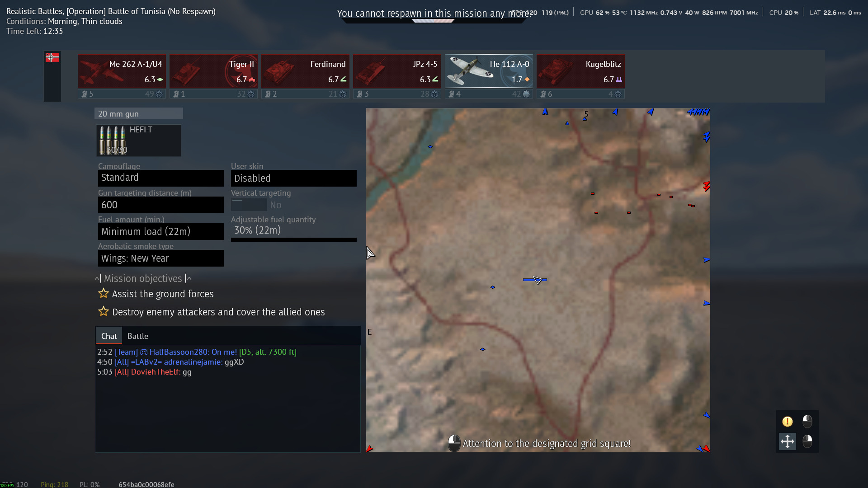Click star next to Assist the ground forces

coord(104,294)
